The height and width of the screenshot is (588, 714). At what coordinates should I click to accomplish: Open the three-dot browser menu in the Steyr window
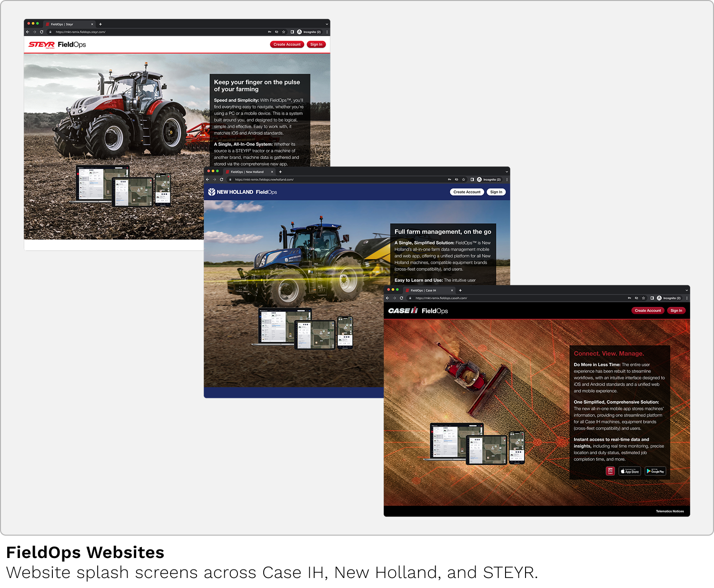pyautogui.click(x=327, y=32)
